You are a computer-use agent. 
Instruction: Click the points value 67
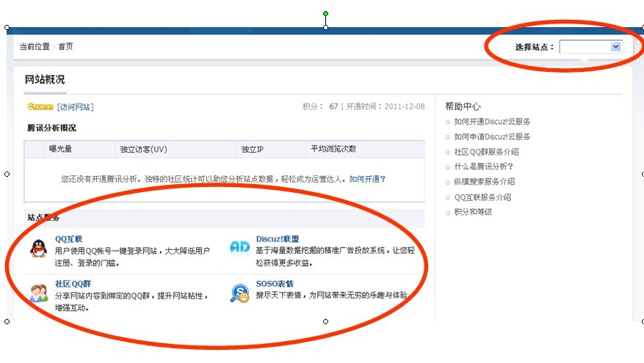click(333, 106)
